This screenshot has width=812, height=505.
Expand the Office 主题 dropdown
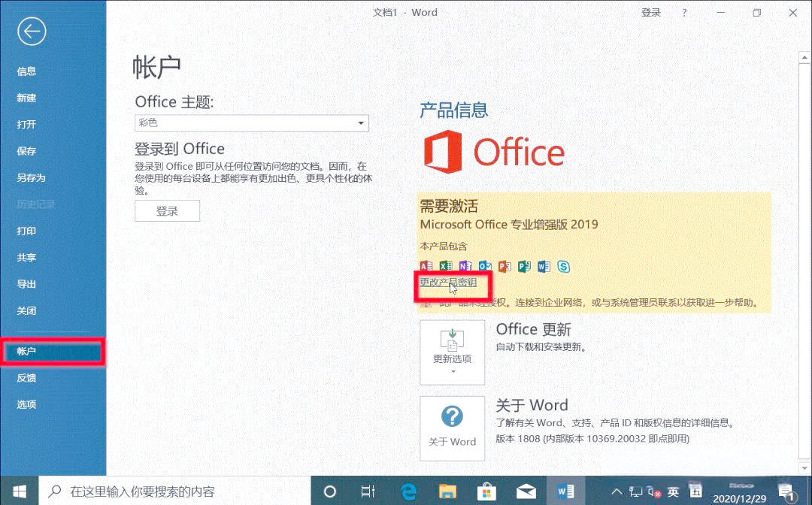(x=252, y=123)
